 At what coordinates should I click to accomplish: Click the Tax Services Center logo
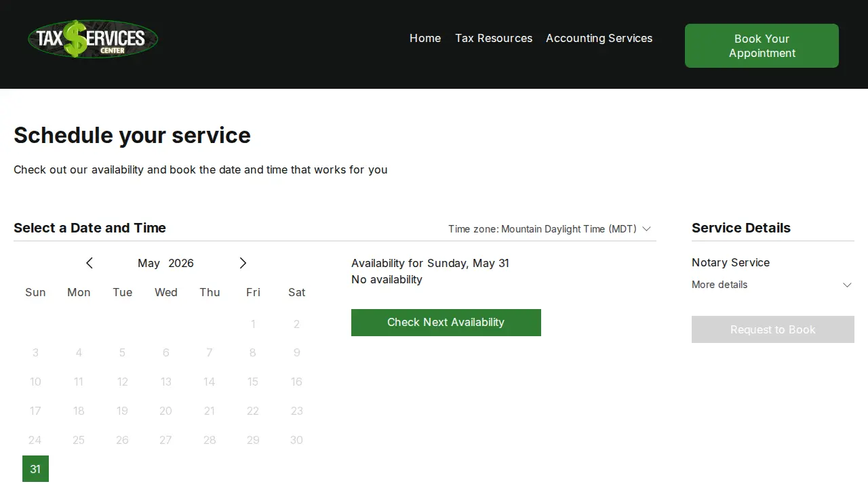click(x=93, y=39)
